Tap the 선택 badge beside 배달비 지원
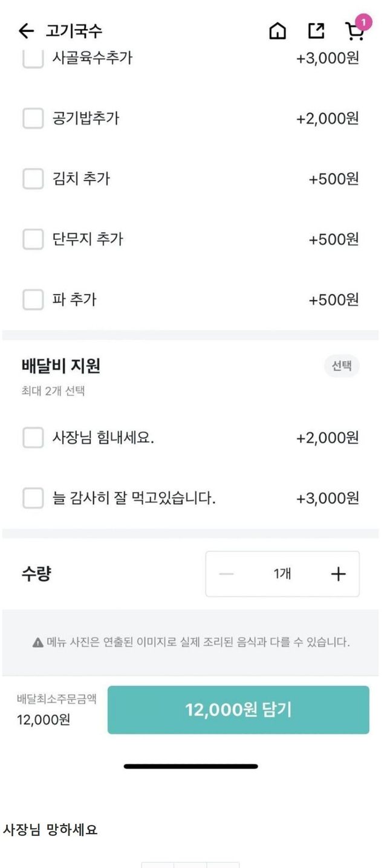Viewport: 387px width, 868px height. 342,366
